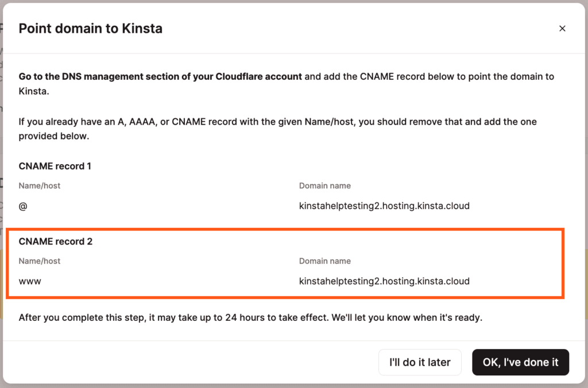Select the kinstahelptesting2 domain under CNAME record 2

[384, 281]
